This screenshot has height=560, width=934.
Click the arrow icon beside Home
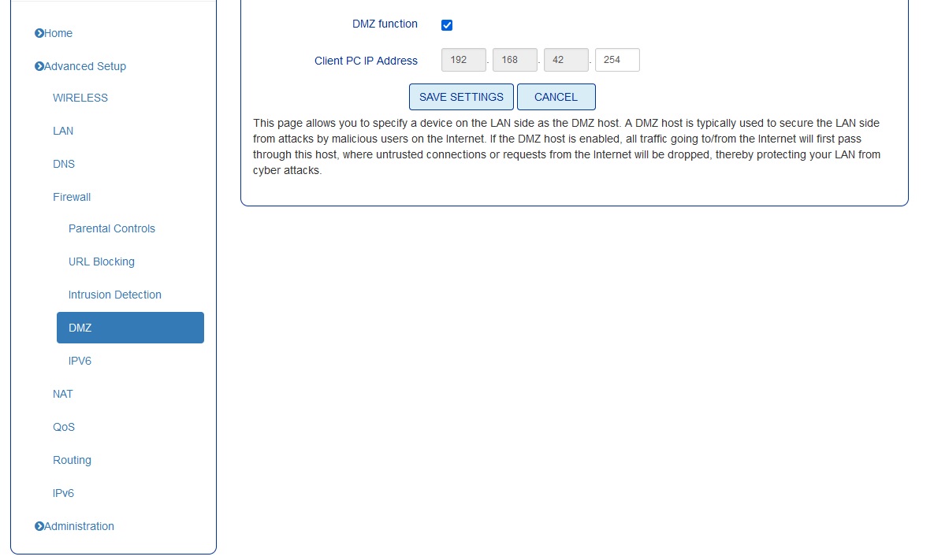[x=39, y=33]
